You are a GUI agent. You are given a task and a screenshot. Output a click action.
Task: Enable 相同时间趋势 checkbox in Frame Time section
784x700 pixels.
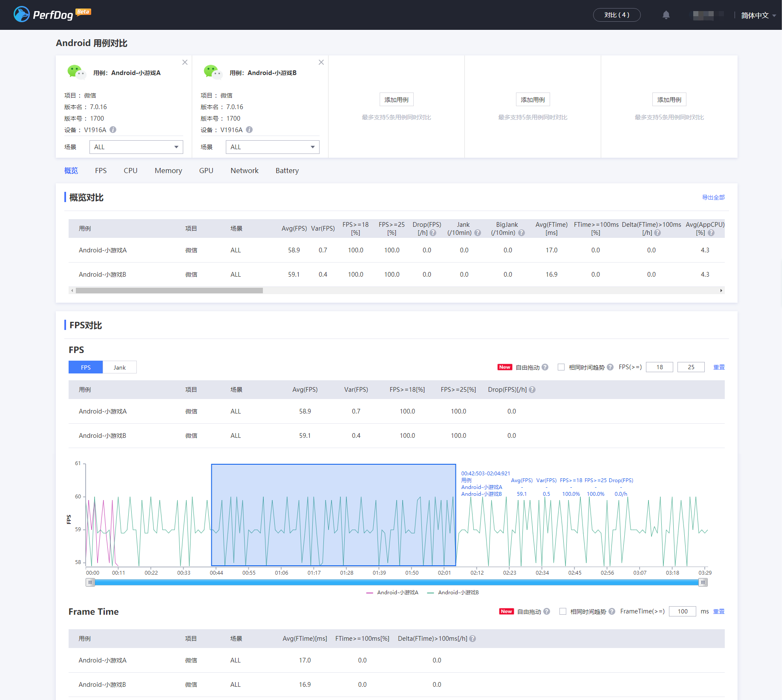point(563,611)
